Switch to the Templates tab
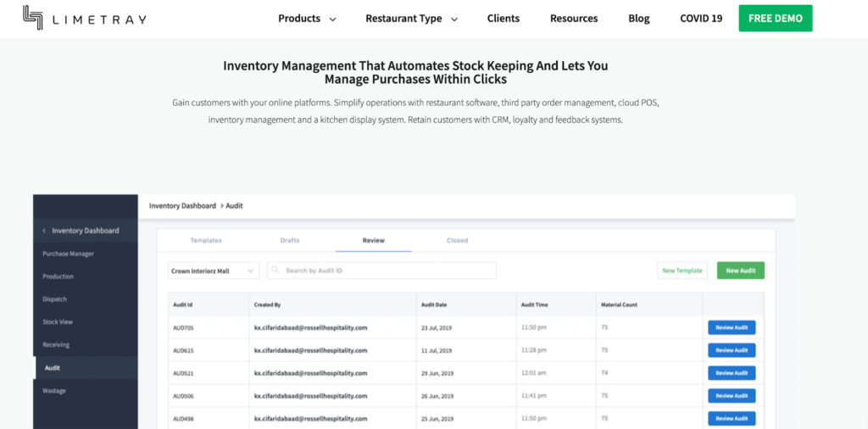 point(206,240)
